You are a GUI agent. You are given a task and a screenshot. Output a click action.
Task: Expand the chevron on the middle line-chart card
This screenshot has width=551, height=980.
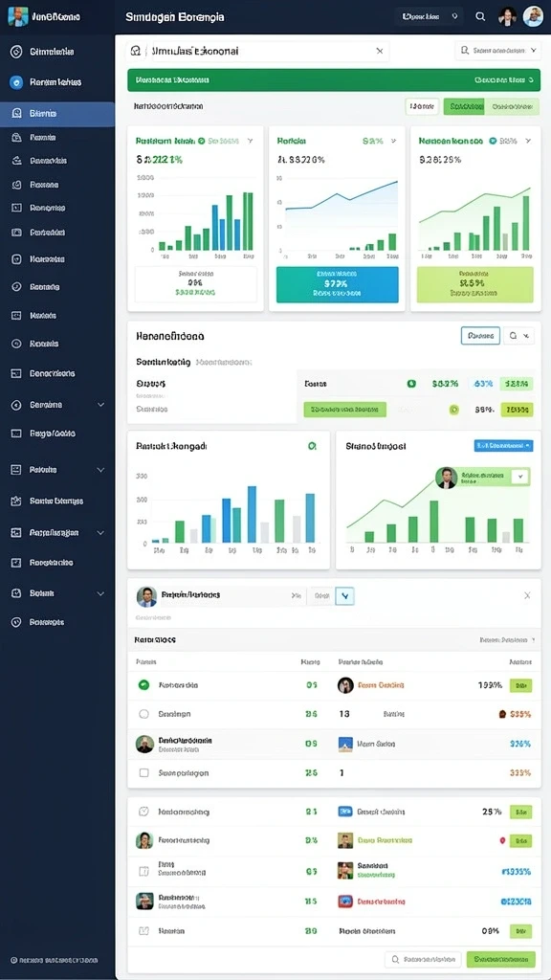[393, 142]
